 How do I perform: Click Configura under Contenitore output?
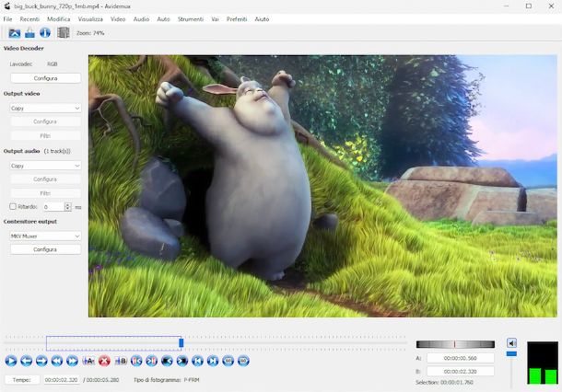pos(45,249)
